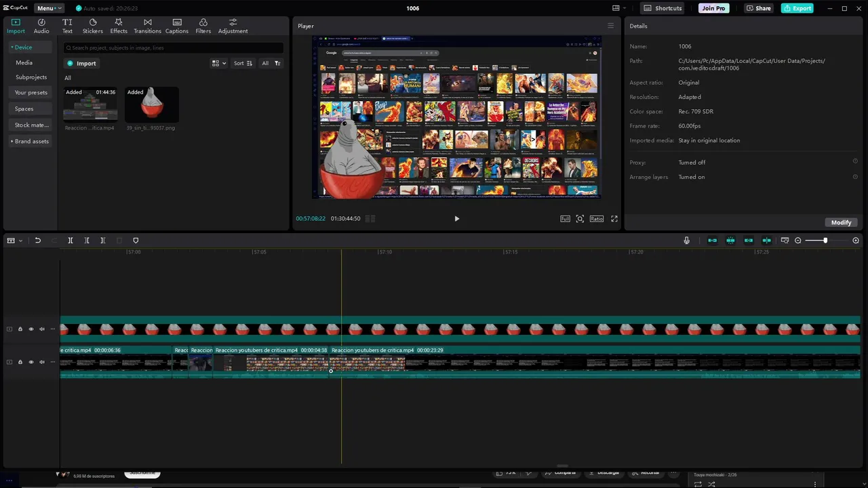Click the Import media button
The width and height of the screenshot is (868, 488).
point(81,63)
